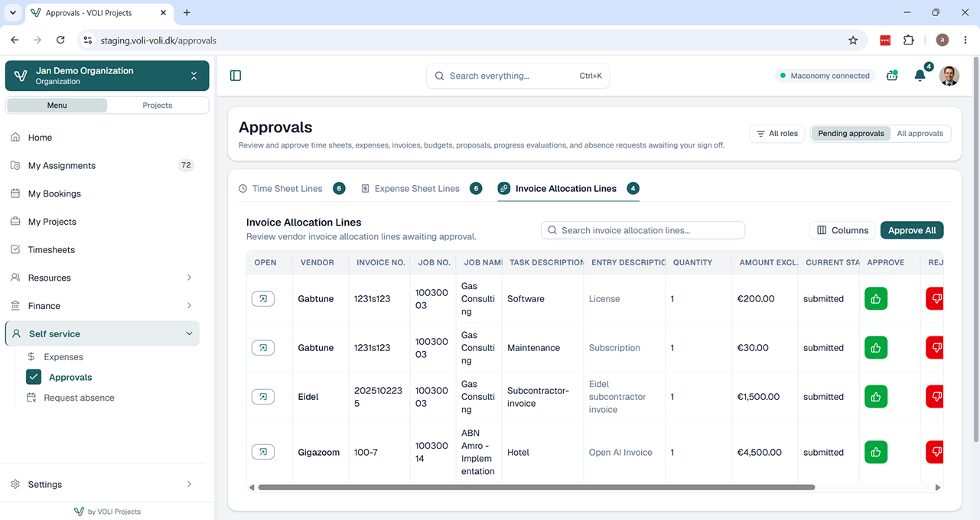Open Expenses under Self service
Image resolution: width=980 pixels, height=520 pixels.
[x=64, y=357]
